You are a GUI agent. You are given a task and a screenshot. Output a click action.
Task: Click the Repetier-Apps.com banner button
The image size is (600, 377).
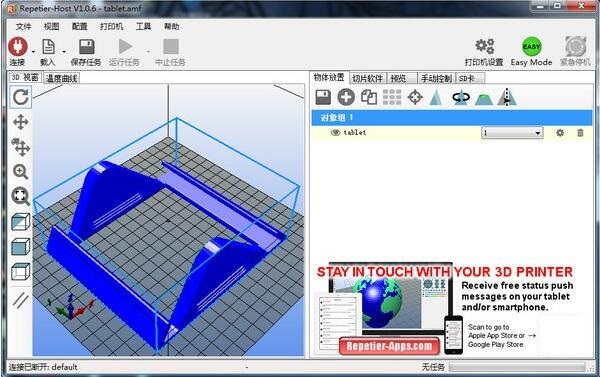389,346
